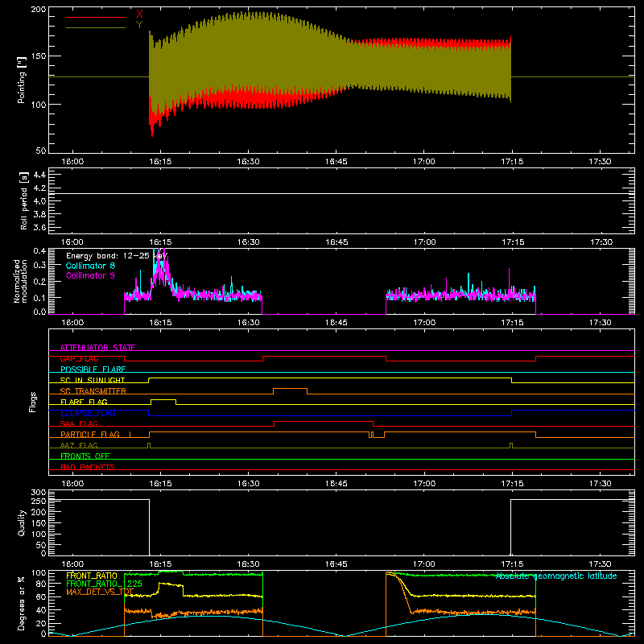The height and width of the screenshot is (644, 644).
Task: Click the SC_IN_SUNLIGHT flag label
Action: pos(93,380)
